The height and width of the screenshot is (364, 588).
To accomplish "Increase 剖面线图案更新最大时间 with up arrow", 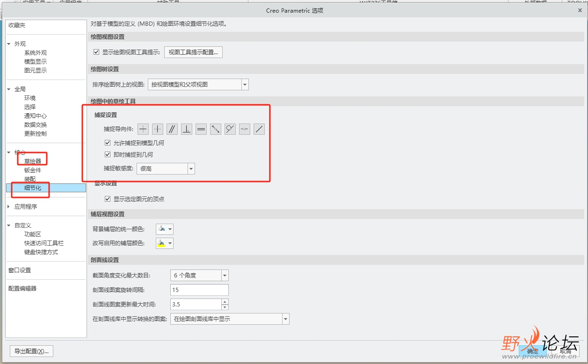I will (x=225, y=302).
